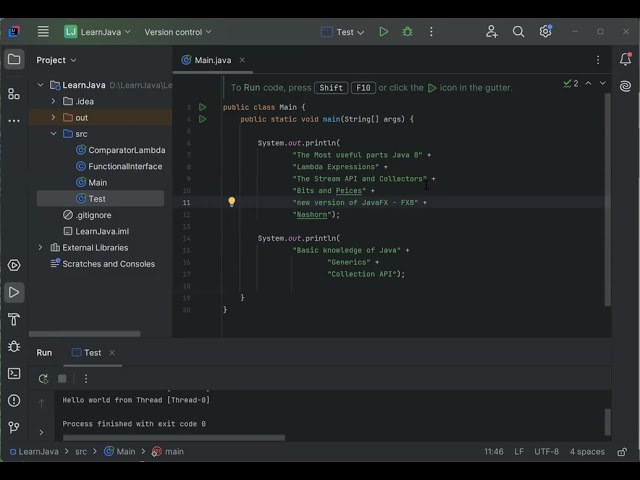Screen dimensions: 640x480
Task: Open the Terminal tool window
Action: pyautogui.click(x=14, y=373)
